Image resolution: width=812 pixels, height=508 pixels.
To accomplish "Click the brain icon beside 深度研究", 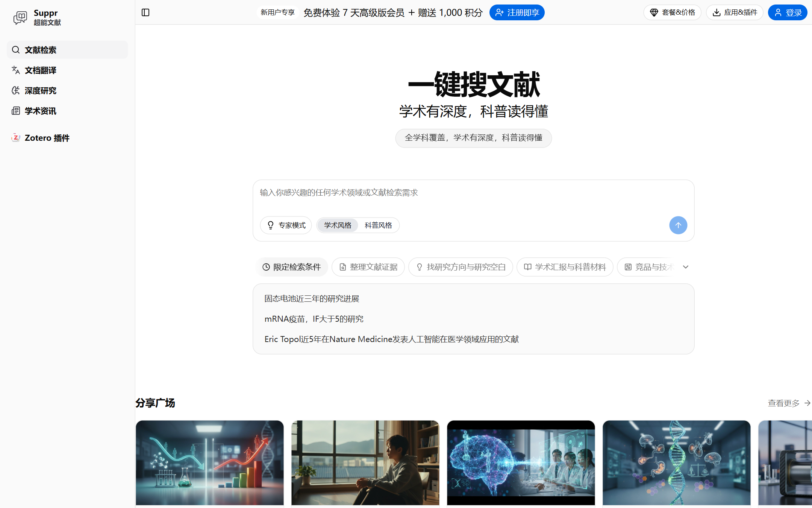I will point(15,90).
